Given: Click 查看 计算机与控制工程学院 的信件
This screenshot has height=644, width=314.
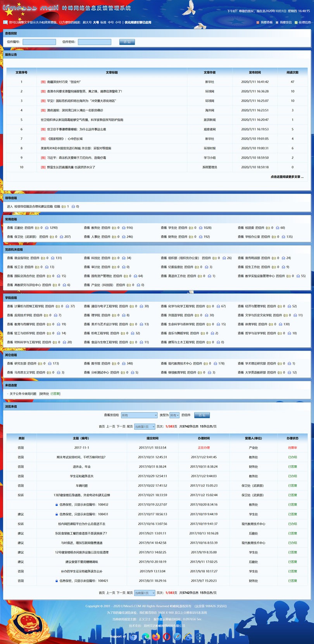Looking at the screenshot, I should click(x=31, y=306).
